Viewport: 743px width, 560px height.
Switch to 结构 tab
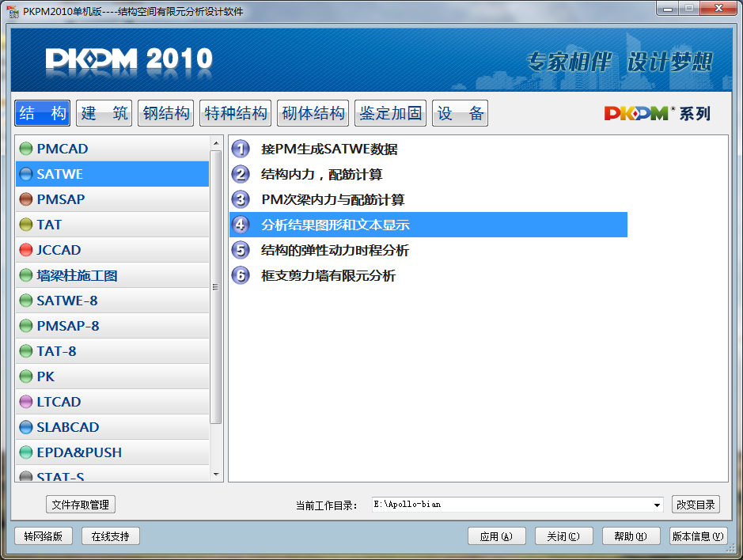[x=42, y=113]
